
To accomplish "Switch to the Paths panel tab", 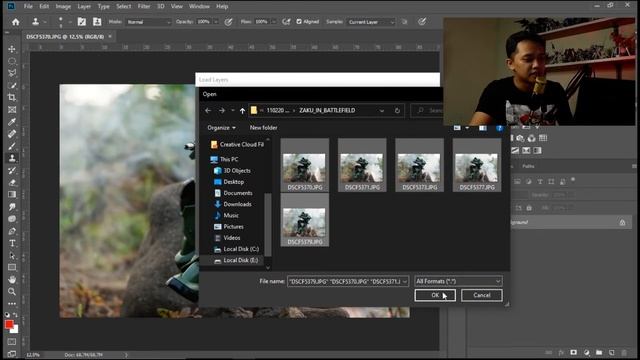I will click(x=528, y=166).
